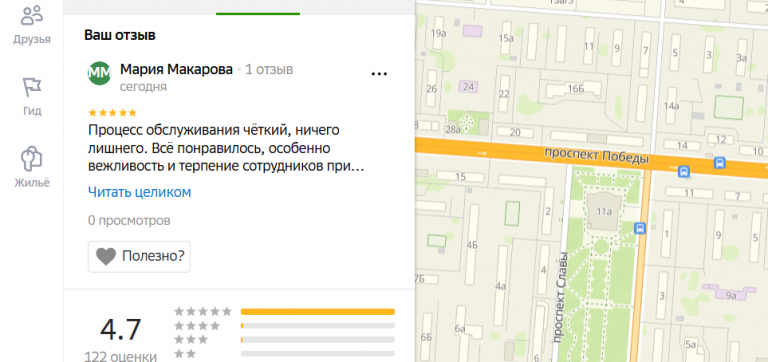Open the Гид flag icon
The height and width of the screenshot is (362, 768).
(32, 88)
